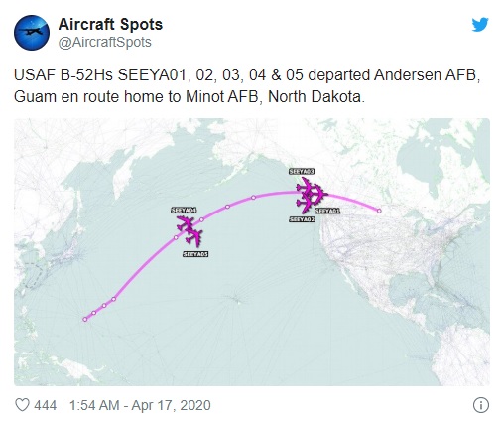Click the SEEYA03 callsign label
The image size is (504, 425).
[302, 171]
